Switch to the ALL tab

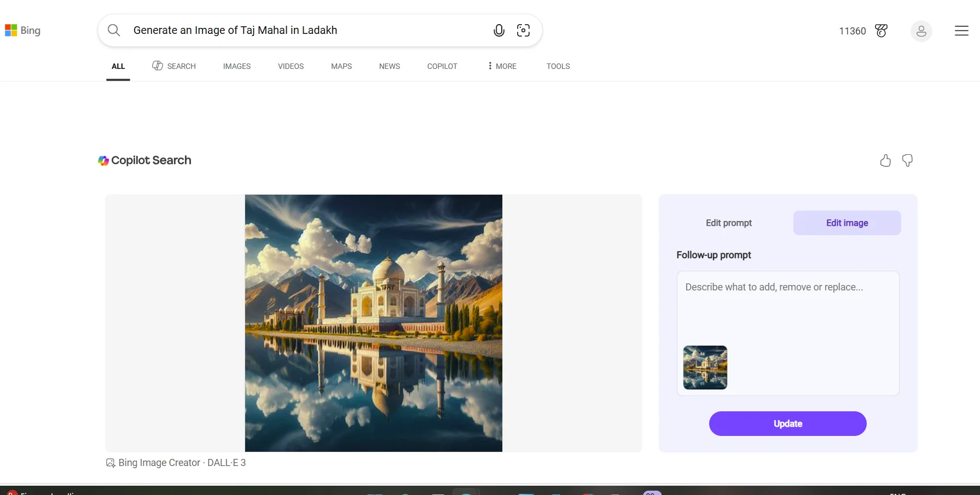point(118,66)
